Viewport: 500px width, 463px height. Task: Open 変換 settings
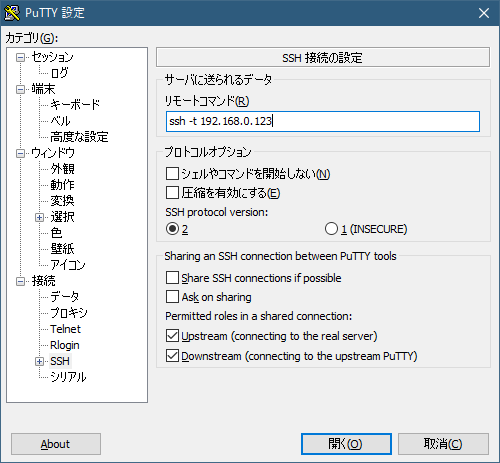pos(62,201)
